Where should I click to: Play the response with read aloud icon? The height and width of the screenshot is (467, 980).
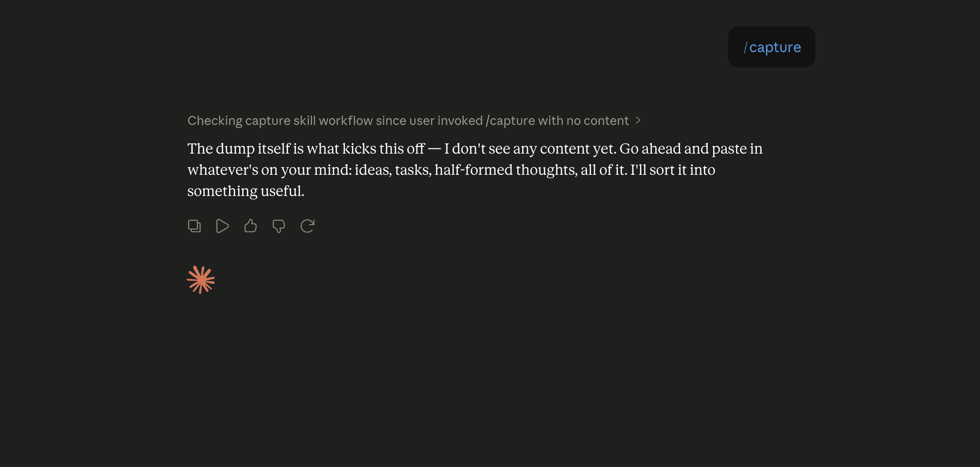(222, 226)
